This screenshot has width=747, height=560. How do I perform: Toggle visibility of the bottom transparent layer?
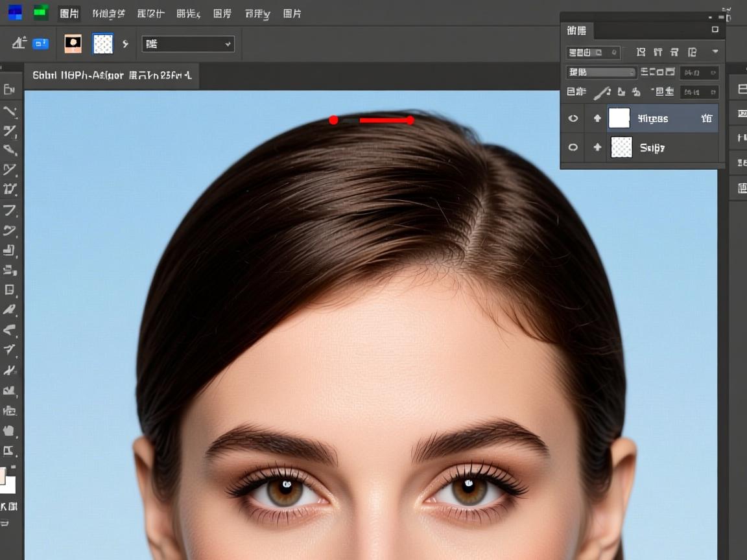[573, 148]
